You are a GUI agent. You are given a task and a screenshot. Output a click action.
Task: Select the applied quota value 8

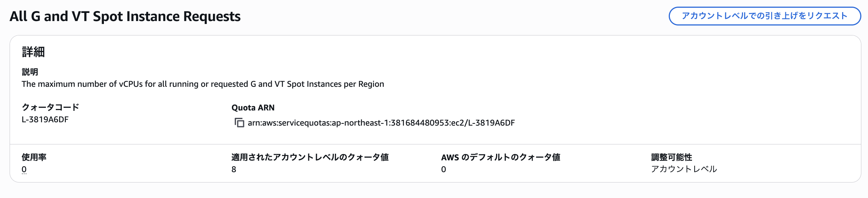(234, 170)
